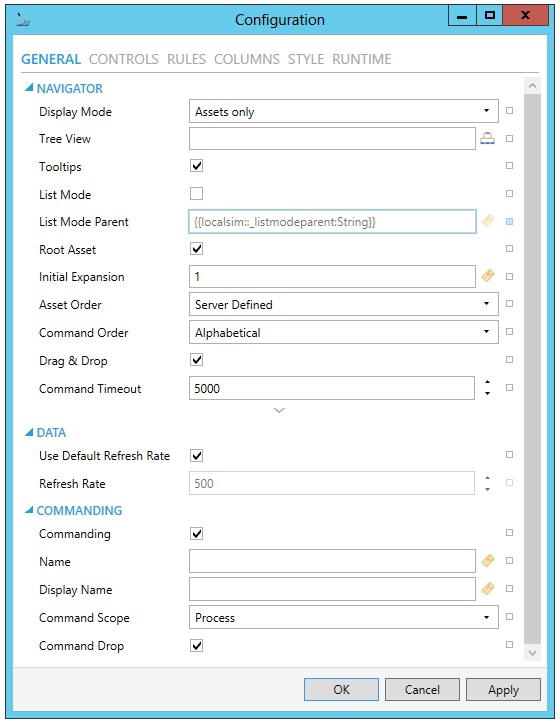Click the Tree View browse icon
The height and width of the screenshot is (723, 560).
click(488, 138)
